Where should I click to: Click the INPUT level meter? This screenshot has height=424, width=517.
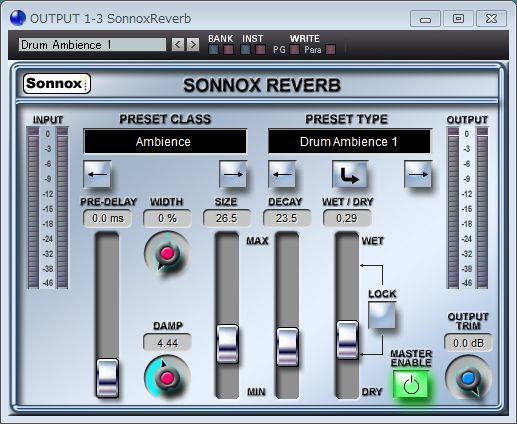point(48,207)
